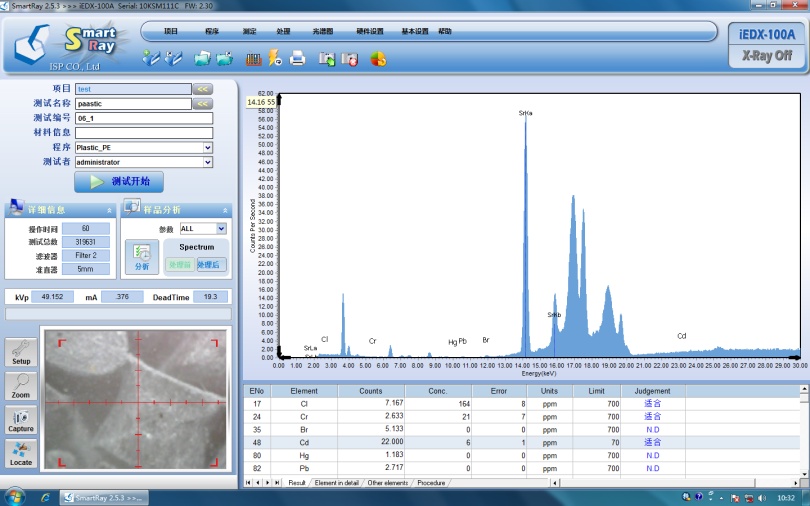Screen dimensions: 810x506
Task: Open the 帮助 menu
Action: click(445, 31)
